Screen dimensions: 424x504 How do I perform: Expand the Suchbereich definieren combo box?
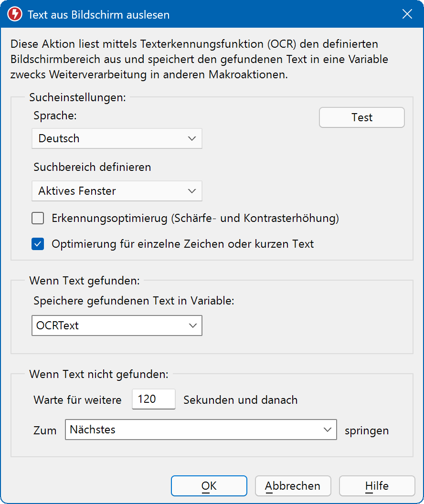click(x=117, y=191)
